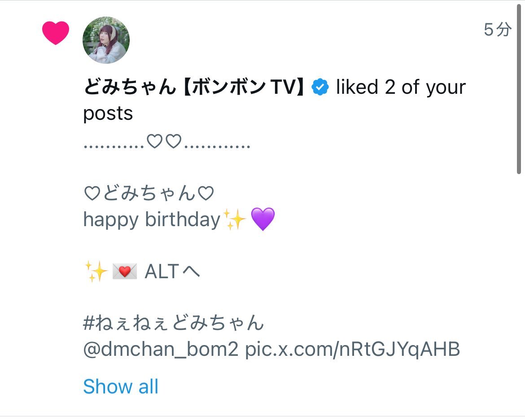This screenshot has width=525, height=420.
Task: Click the love letter envelope emoji
Action: click(x=125, y=271)
